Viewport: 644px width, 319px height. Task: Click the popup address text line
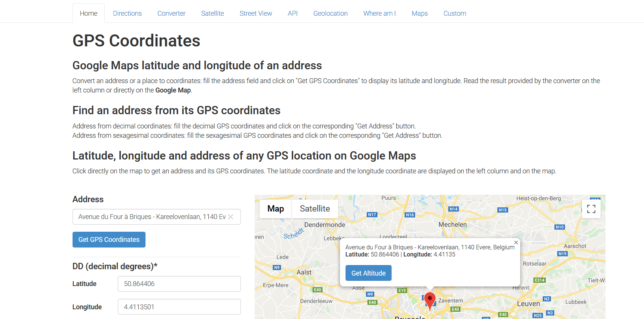click(430, 247)
